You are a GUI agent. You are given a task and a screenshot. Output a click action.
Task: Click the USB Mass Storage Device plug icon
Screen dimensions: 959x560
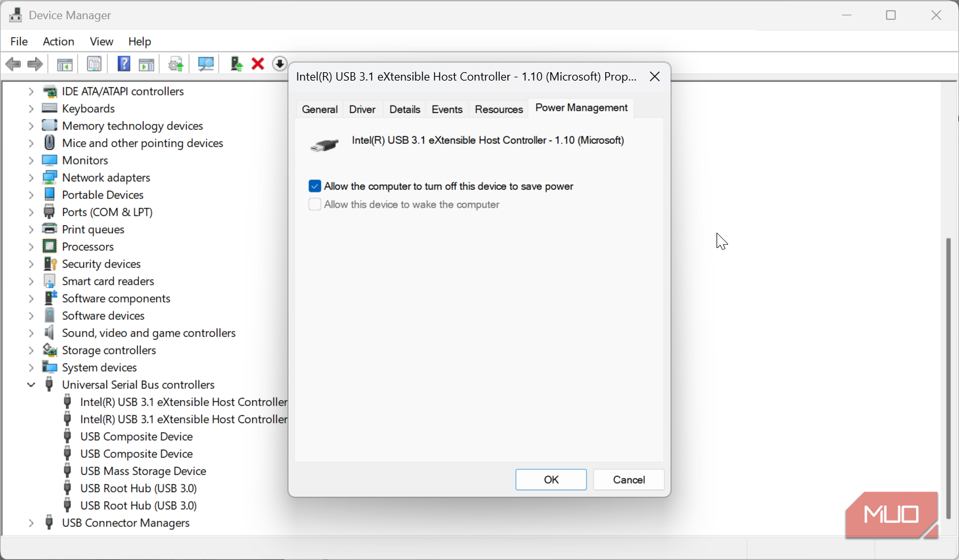point(67,471)
